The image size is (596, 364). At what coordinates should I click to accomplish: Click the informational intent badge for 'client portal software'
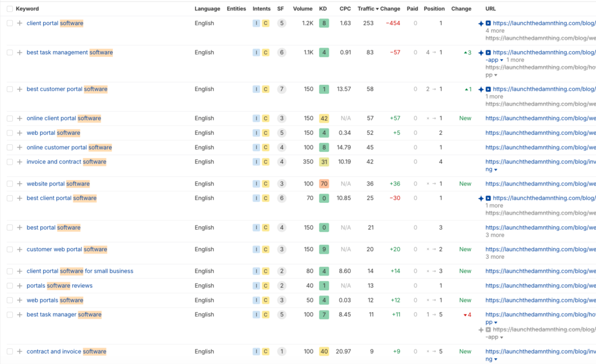(256, 23)
